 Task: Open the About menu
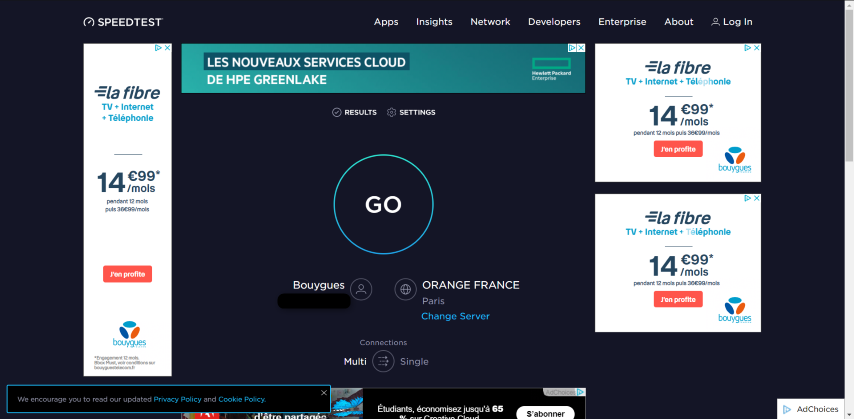point(679,22)
